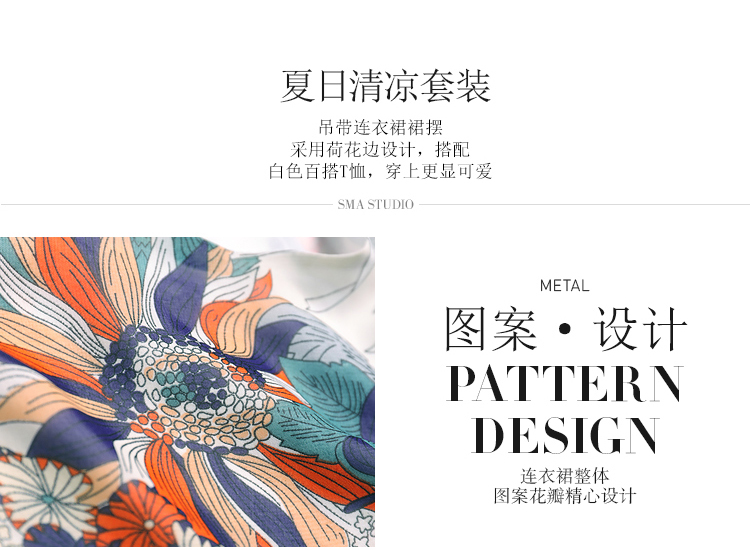Click the horizontal divider line left of SMA STUDIO
Viewport: 750px width, 550px height.
[x=166, y=205]
